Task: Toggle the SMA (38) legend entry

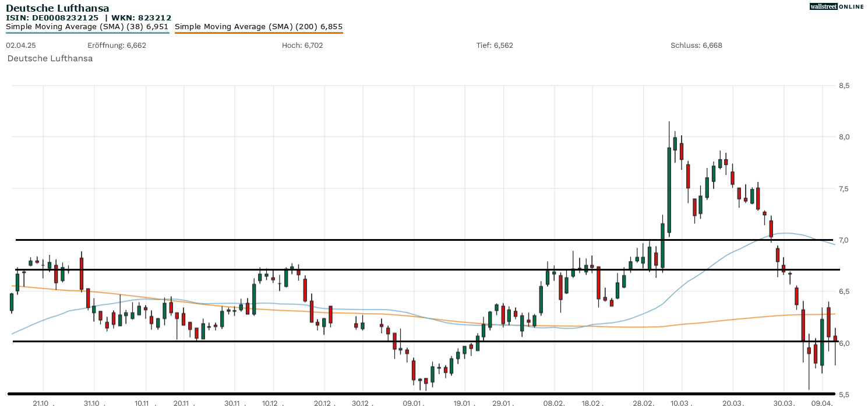Action: [87, 26]
